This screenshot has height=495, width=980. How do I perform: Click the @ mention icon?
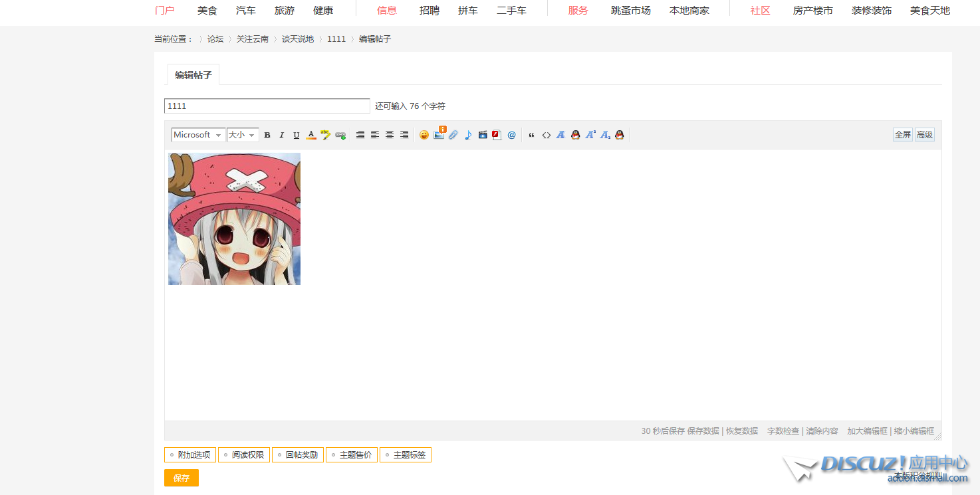[511, 135]
